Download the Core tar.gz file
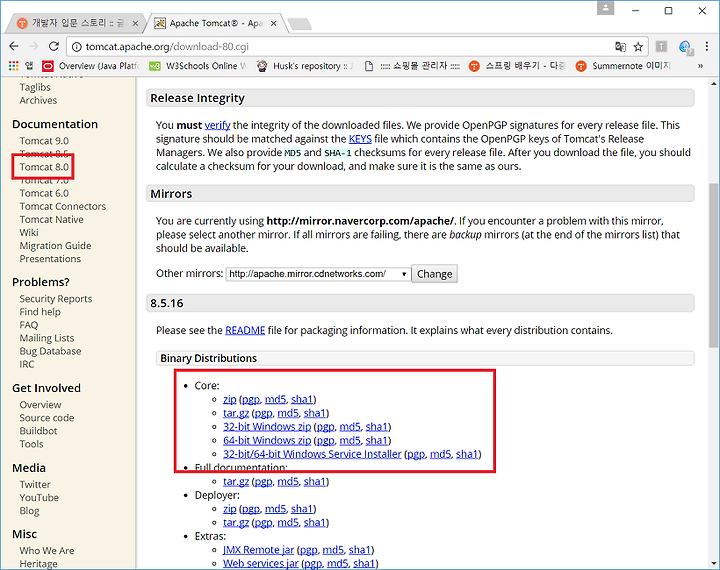 236,413
